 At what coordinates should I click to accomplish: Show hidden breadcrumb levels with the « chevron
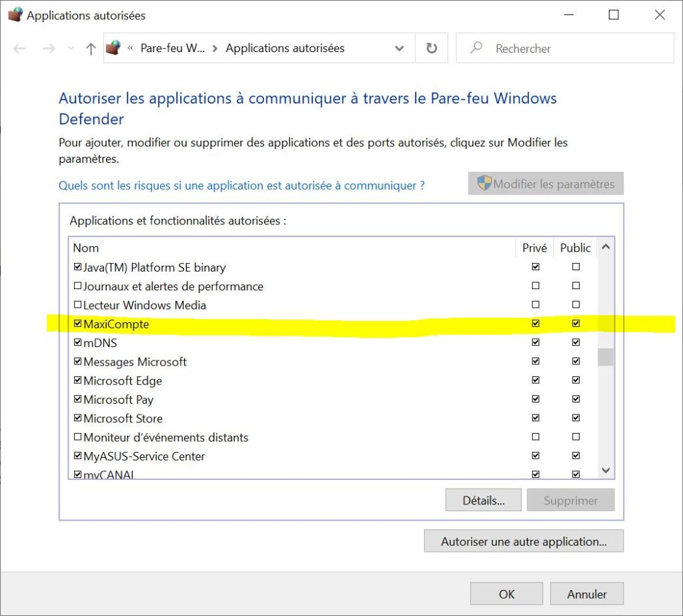point(130,48)
